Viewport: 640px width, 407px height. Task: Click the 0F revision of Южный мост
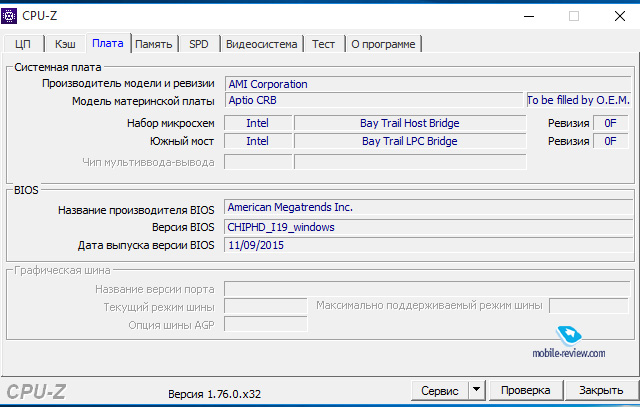point(611,141)
